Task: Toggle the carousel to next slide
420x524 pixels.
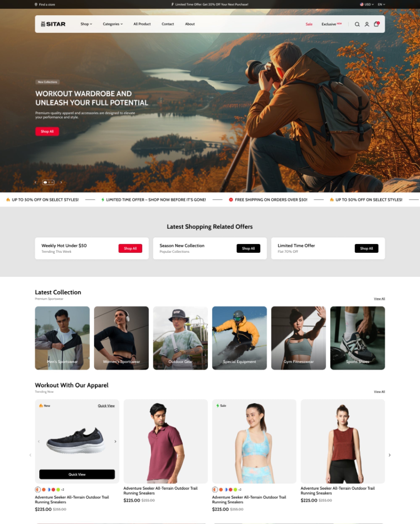Action: click(x=62, y=182)
